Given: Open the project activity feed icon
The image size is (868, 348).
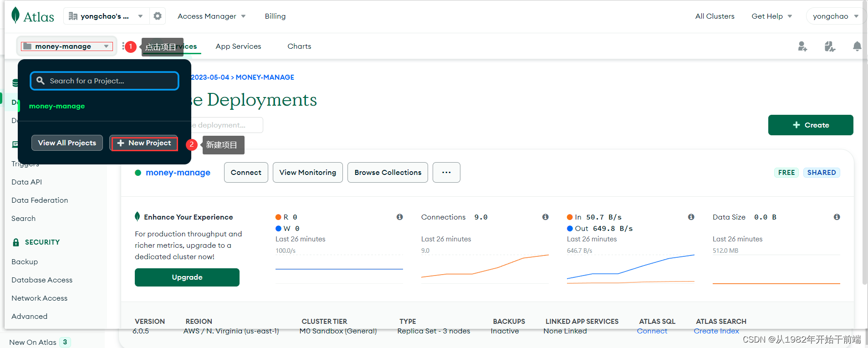Looking at the screenshot, I should 830,46.
